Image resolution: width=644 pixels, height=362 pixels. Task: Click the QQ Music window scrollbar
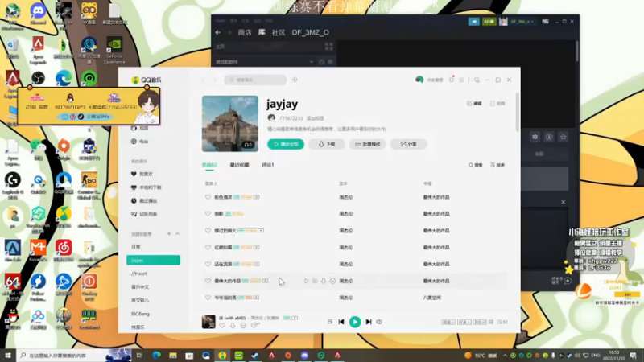(517, 113)
